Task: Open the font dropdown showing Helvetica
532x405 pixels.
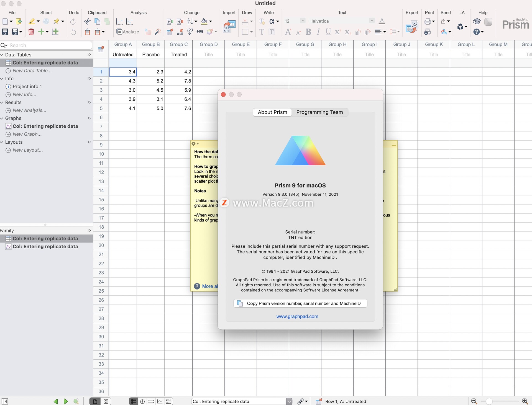Action: tap(371, 21)
